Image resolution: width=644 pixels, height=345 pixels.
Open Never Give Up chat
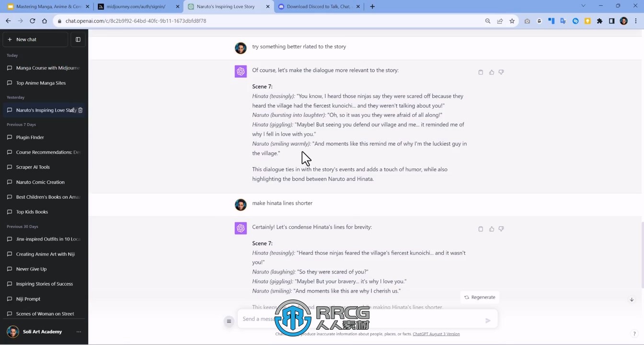pyautogui.click(x=44, y=269)
